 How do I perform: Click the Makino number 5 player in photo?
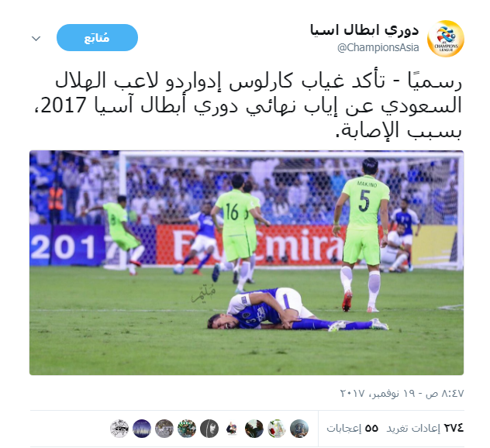(x=363, y=234)
